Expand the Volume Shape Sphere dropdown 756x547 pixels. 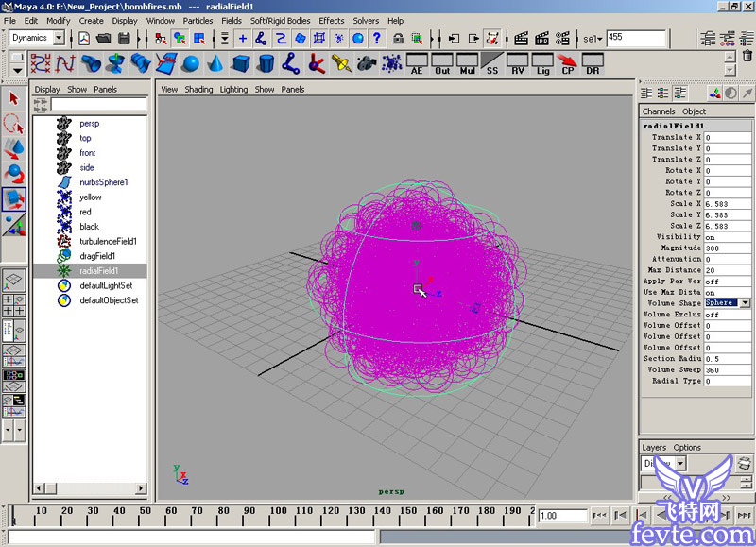[745, 302]
